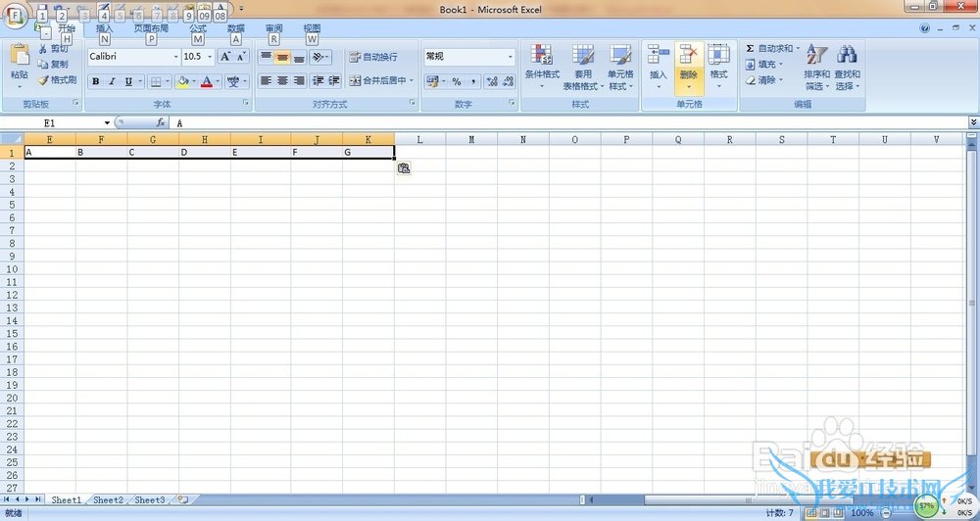Toggle align text right
Viewport: 980px width, 521px height.
click(299, 80)
